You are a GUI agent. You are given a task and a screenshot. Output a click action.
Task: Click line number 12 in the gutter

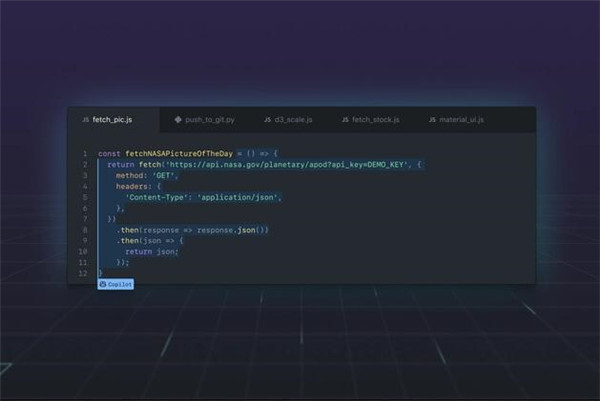click(82, 273)
